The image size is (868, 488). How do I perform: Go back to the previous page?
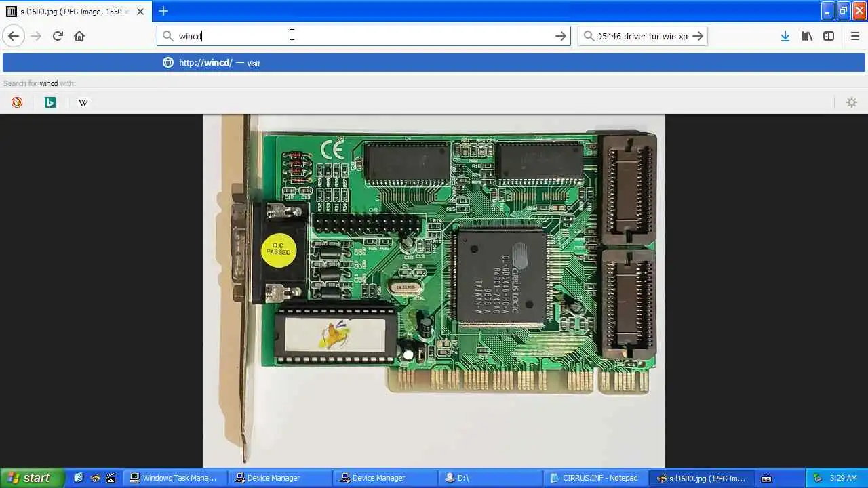(14, 36)
